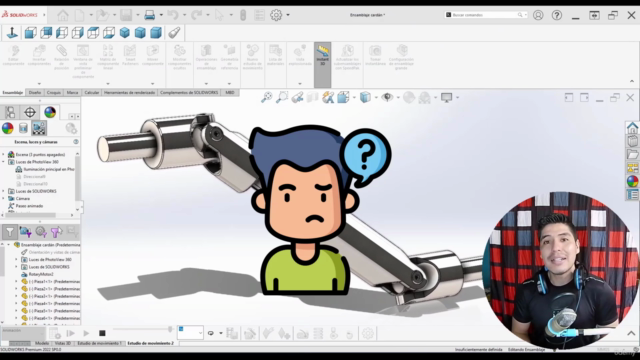Open the DisplayManager color ball tab
The height and width of the screenshot is (360, 640).
[50, 112]
